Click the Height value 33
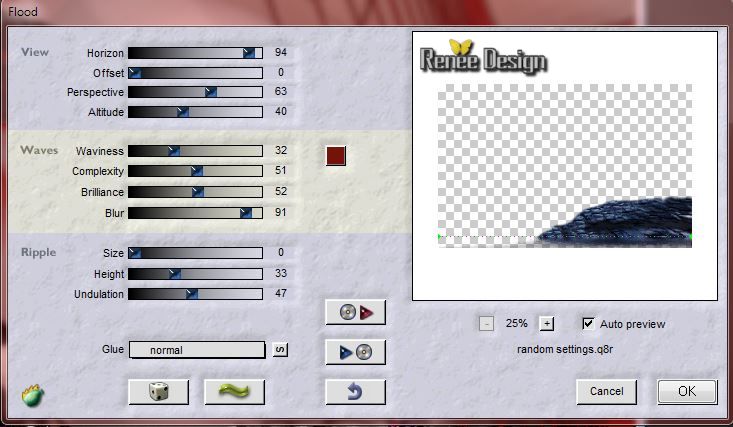This screenshot has width=733, height=427. pyautogui.click(x=280, y=273)
